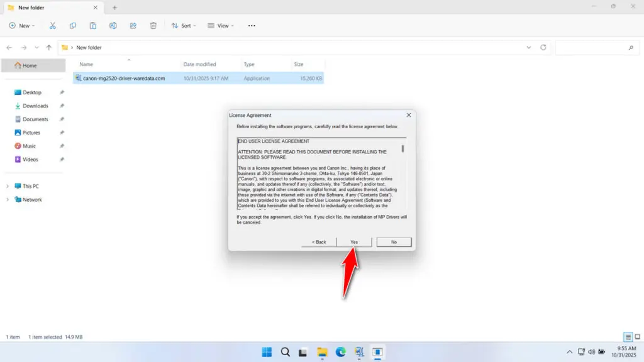Click the Cut icon in the toolbar

[53, 25]
